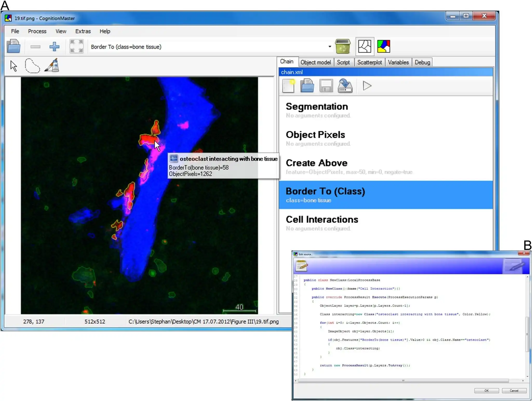The width and height of the screenshot is (532, 401).
Task: Open the Process menu
Action: click(37, 31)
